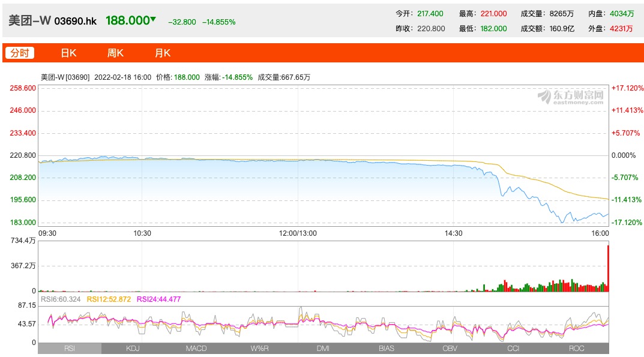
Task: Click the 12:00/13:00 time axis label
Action: click(298, 233)
